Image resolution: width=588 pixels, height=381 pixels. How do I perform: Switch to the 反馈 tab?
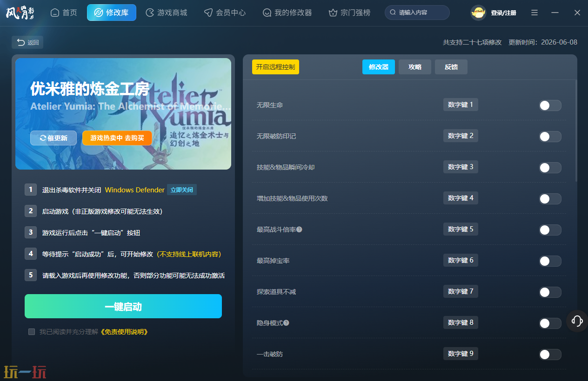(451, 67)
